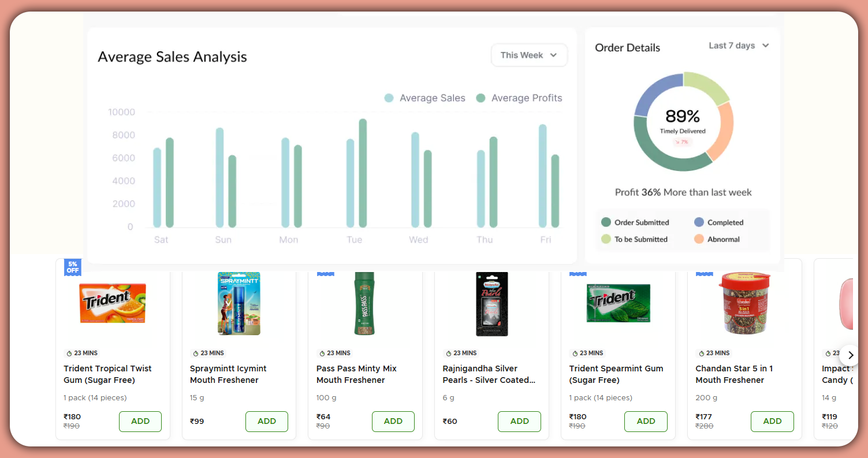Image resolution: width=868 pixels, height=458 pixels.
Task: Click the 5% OFF badge on the Trident card
Action: 72,267
